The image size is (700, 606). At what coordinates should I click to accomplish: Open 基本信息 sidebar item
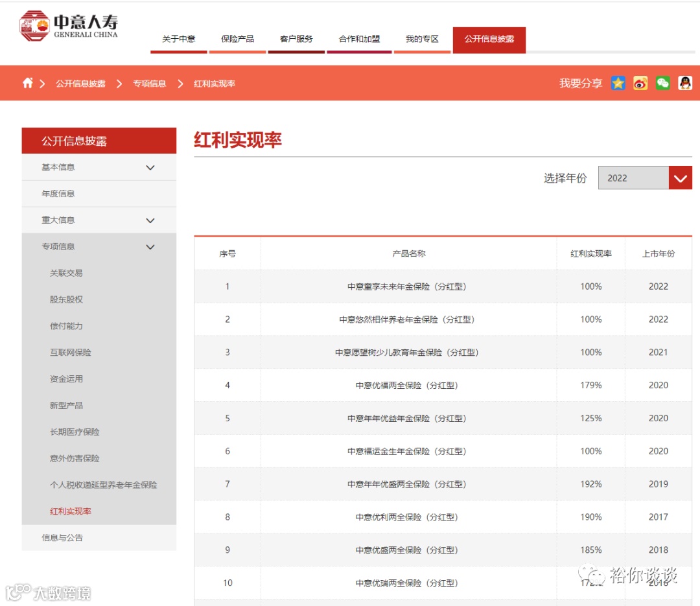pos(99,167)
